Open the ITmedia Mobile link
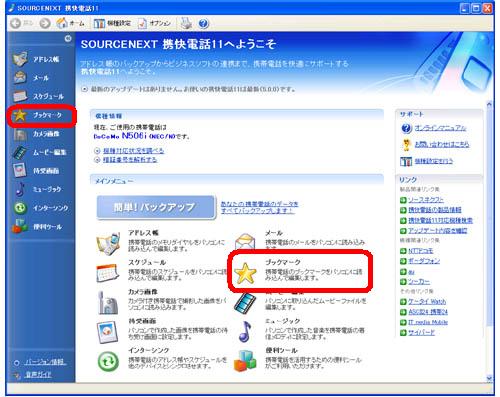Viewport: 500px width, 397px height. (428, 322)
